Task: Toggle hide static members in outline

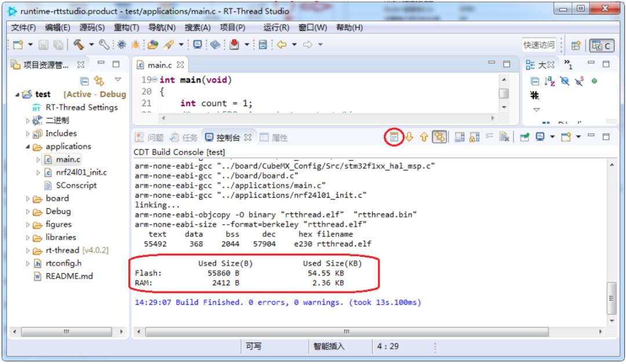Action: coord(579,81)
